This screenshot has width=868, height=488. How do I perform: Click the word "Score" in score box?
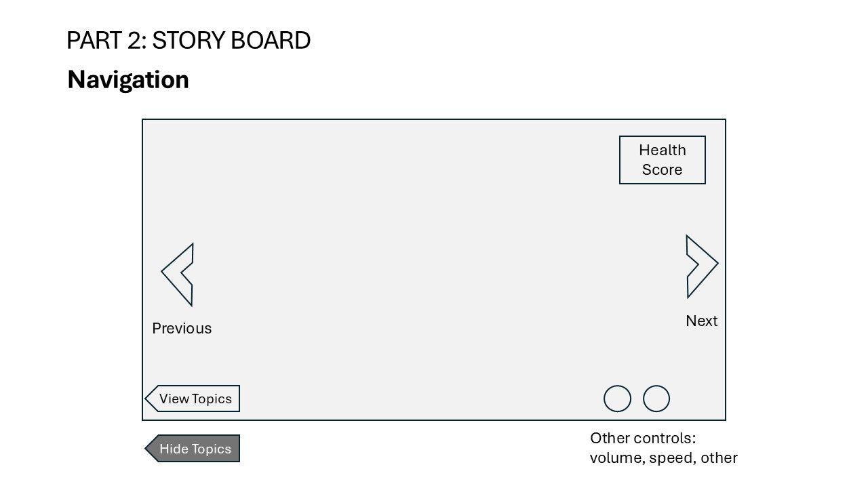(662, 170)
